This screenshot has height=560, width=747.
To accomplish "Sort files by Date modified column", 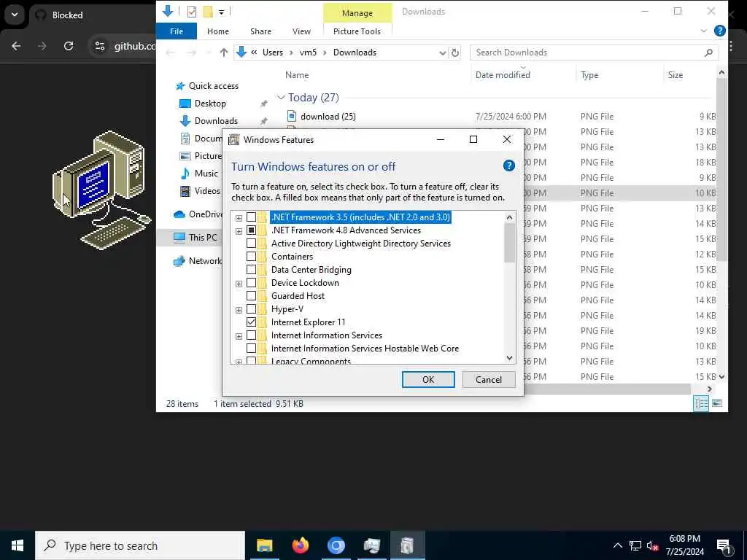I will 503,75.
